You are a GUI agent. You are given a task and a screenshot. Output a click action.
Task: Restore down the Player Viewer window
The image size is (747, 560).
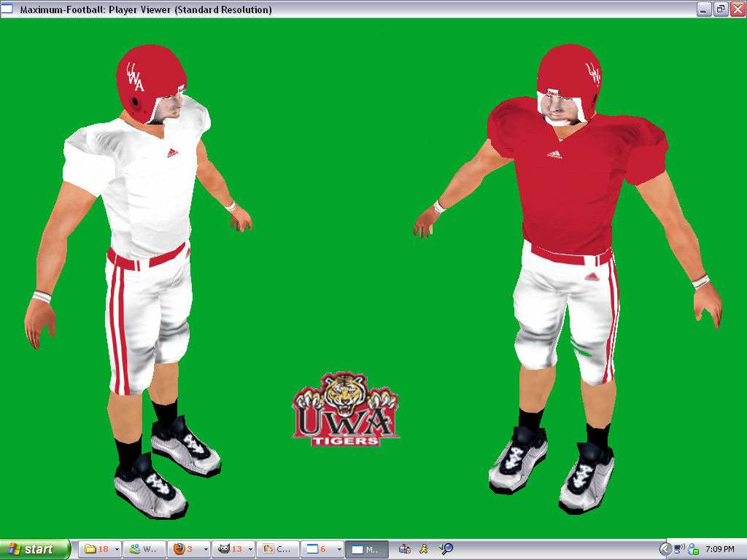[720, 9]
